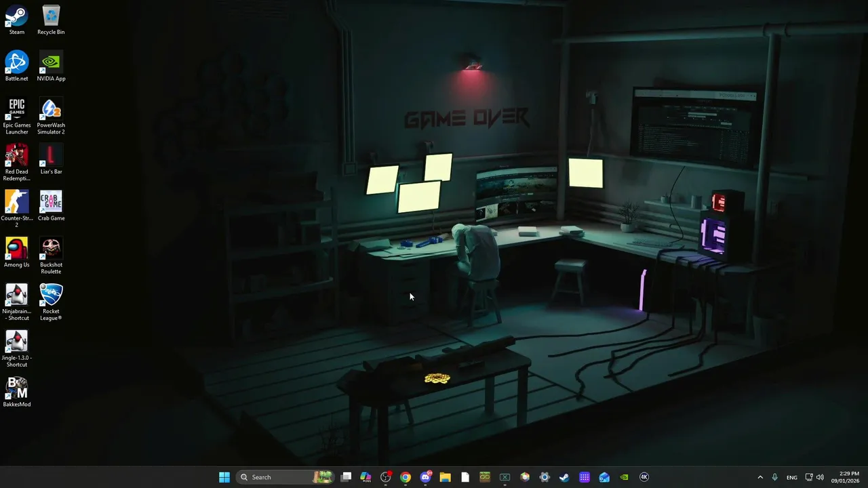Select the PowerWash Simulator 2 shortcut
Image resolution: width=868 pixels, height=488 pixels.
click(51, 117)
